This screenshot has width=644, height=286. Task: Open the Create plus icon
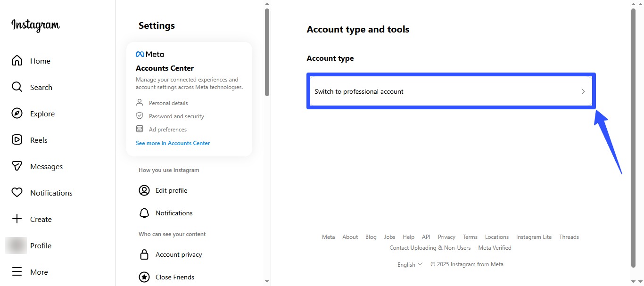tap(17, 219)
